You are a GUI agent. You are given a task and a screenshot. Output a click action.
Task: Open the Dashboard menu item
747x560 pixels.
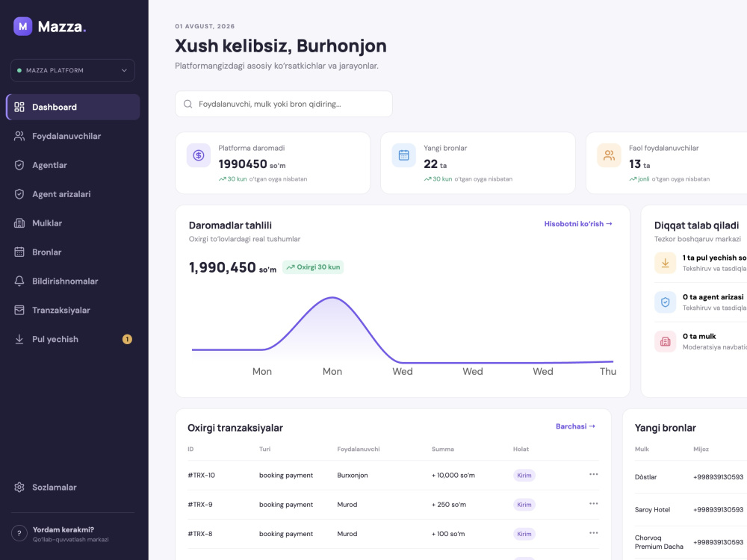coord(73,107)
